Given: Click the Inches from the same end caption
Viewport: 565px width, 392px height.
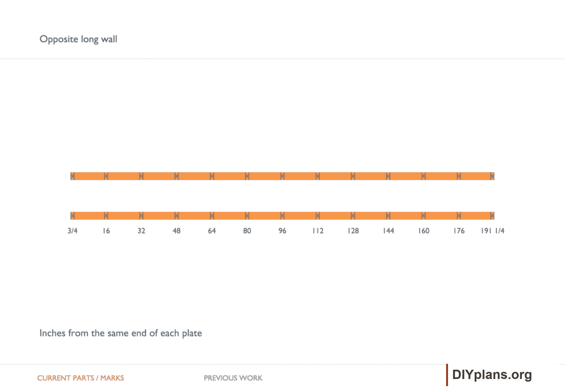Looking at the screenshot, I should (x=121, y=333).
